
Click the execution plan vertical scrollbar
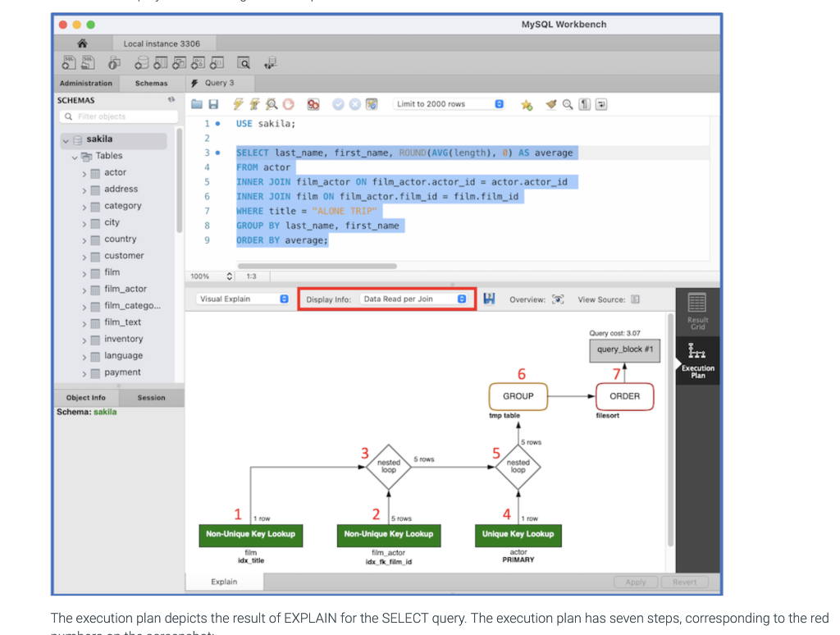point(670,429)
